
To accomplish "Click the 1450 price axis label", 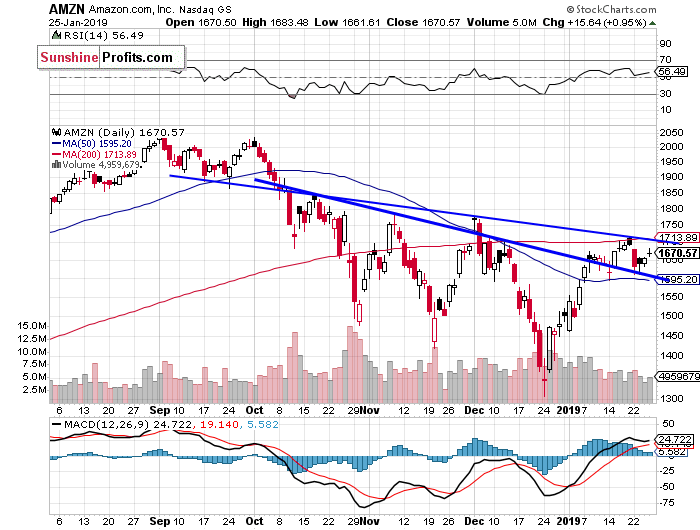I will [671, 335].
